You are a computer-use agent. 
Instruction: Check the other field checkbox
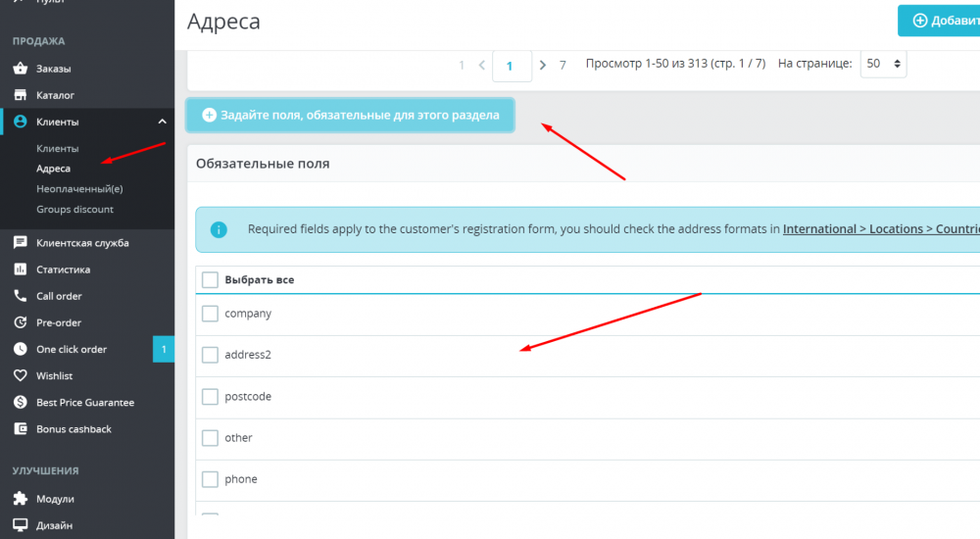tap(210, 438)
